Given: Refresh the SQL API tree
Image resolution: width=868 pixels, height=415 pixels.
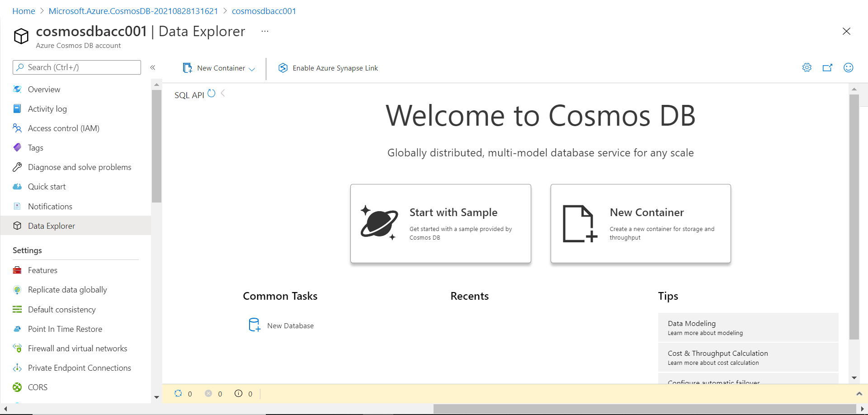Looking at the screenshot, I should point(211,94).
